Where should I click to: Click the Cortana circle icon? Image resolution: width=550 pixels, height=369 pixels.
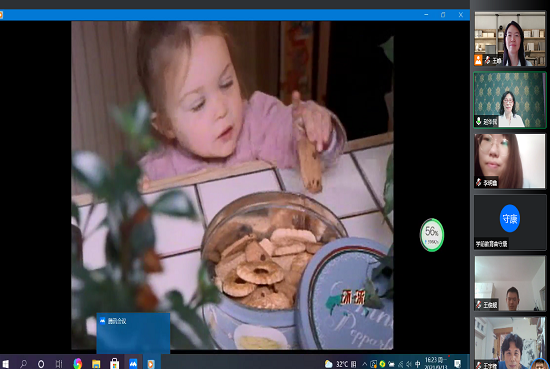[x=41, y=364]
